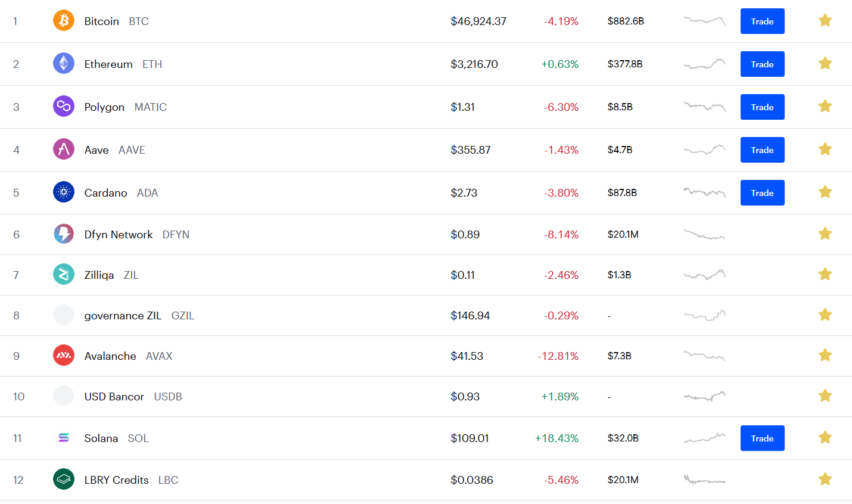This screenshot has width=852, height=504.
Task: Click the Cardano blue logo icon
Action: pyautogui.click(x=64, y=192)
